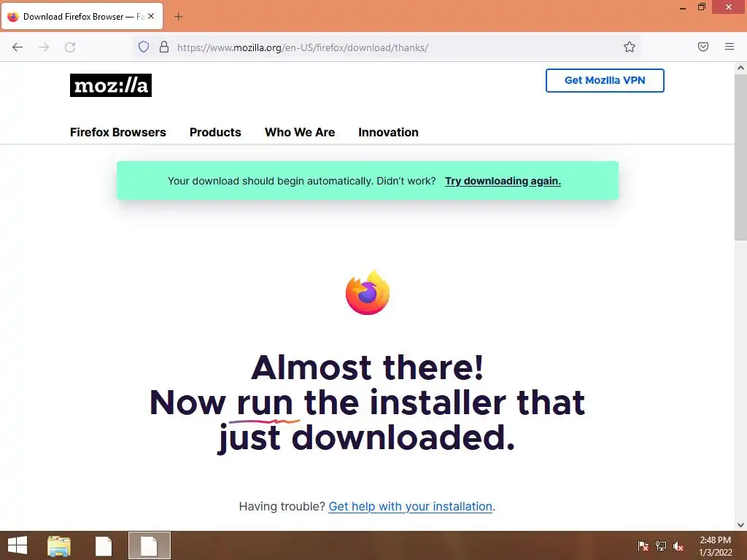Click the page scrollbar up arrow
Viewport: 747px width, 560px height.
pyautogui.click(x=740, y=68)
